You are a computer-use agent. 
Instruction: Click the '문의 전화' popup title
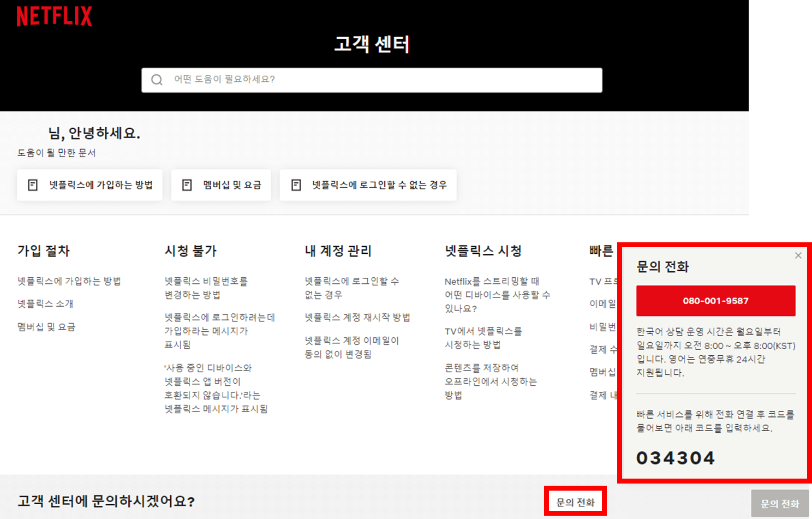pos(662,267)
